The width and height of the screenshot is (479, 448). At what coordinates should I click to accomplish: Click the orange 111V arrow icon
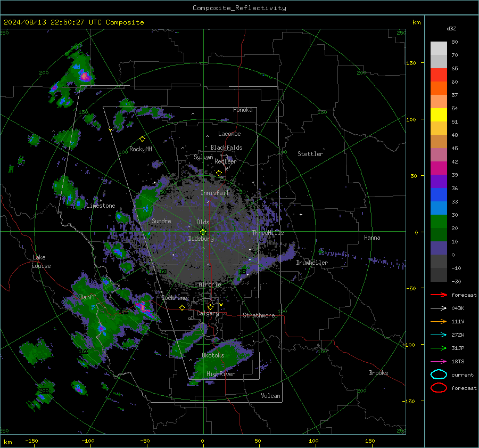click(x=439, y=321)
